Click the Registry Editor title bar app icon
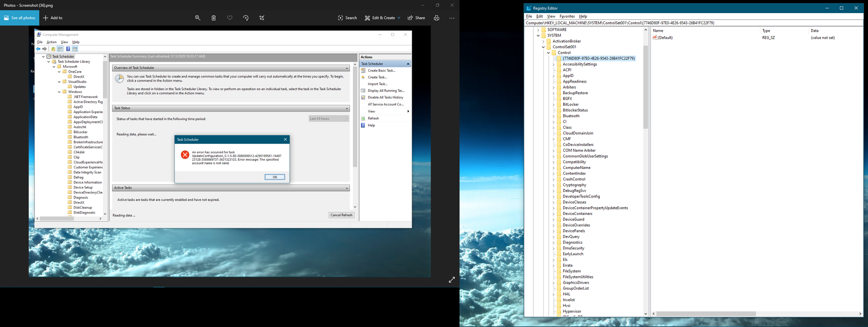 point(529,8)
